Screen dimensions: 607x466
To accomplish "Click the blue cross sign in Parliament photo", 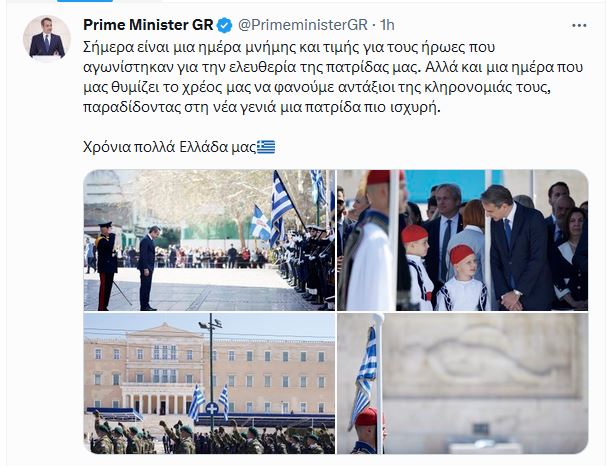I will tap(212, 408).
